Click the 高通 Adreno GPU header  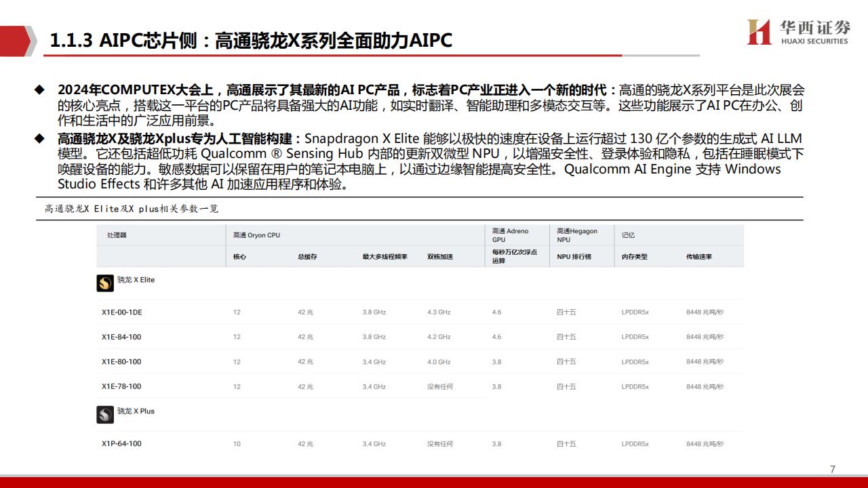pos(510,235)
